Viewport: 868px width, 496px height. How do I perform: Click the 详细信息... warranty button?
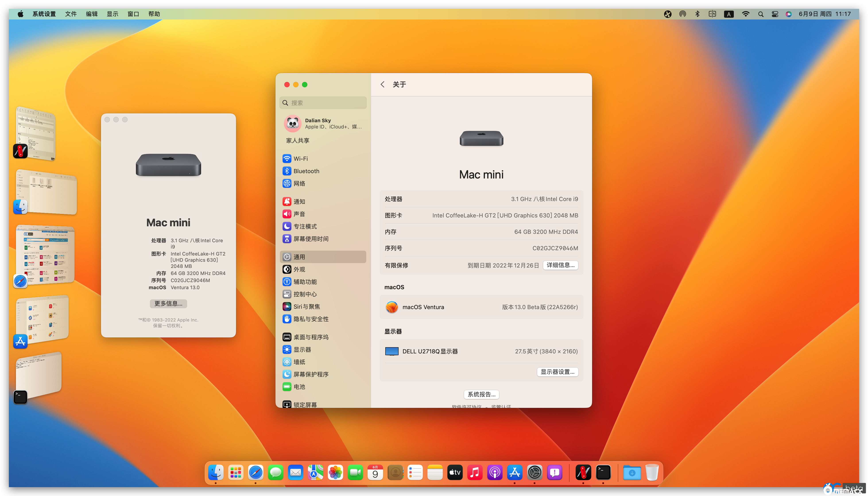click(560, 265)
